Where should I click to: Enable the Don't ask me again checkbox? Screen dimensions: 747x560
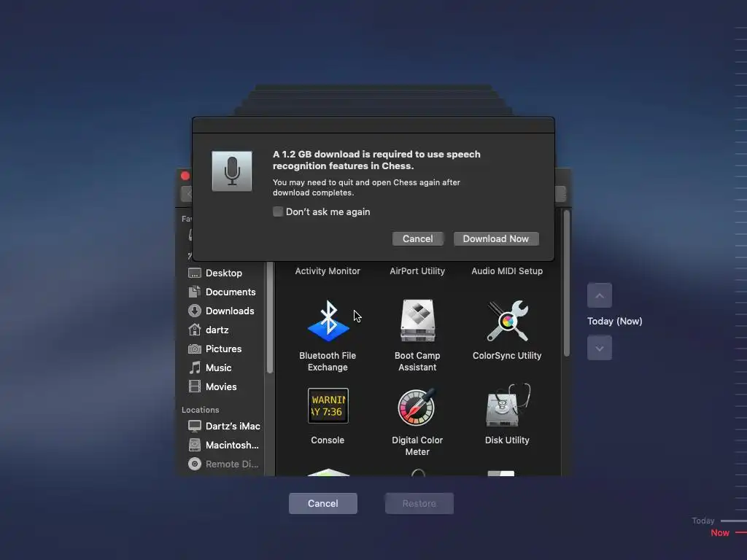(278, 211)
